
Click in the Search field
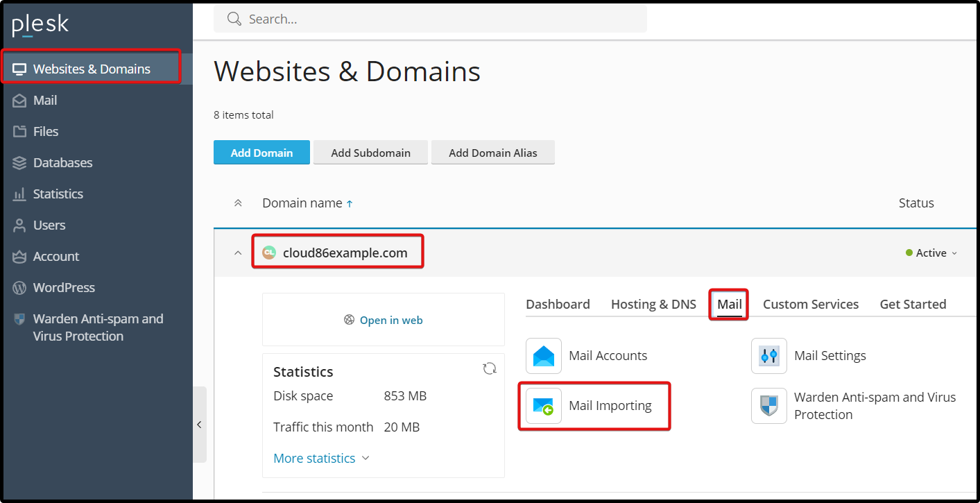click(x=430, y=19)
